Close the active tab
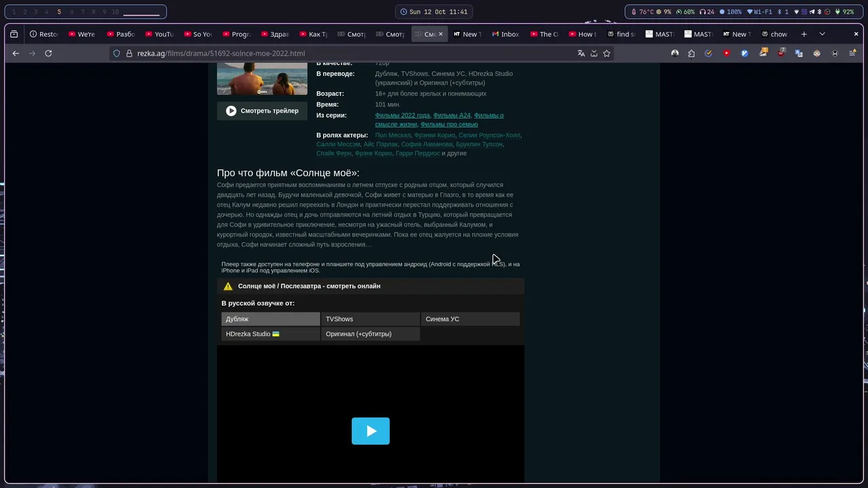The height and width of the screenshot is (488, 868). coord(440,34)
